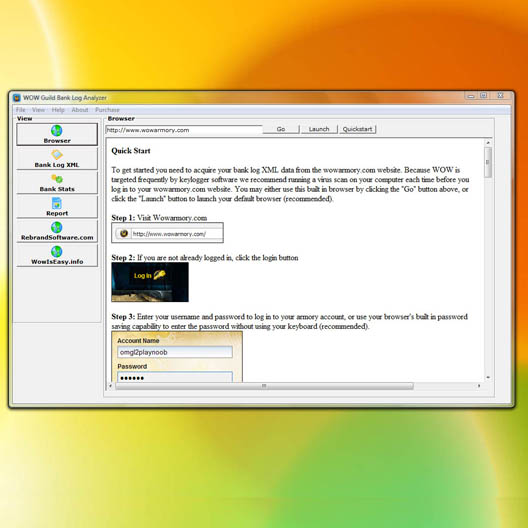Click the vertical scrollbar thumb
Viewport: 528px width, 528px height.
point(488,162)
